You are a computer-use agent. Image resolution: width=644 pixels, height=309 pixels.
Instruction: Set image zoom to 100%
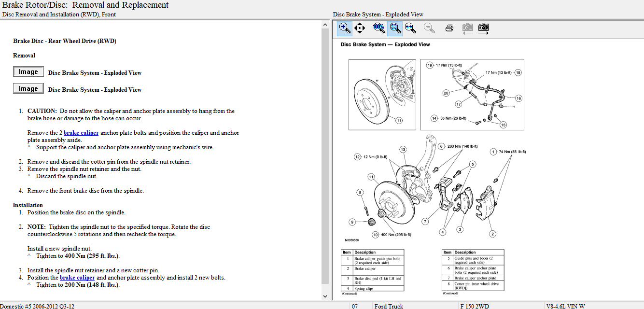click(379, 28)
